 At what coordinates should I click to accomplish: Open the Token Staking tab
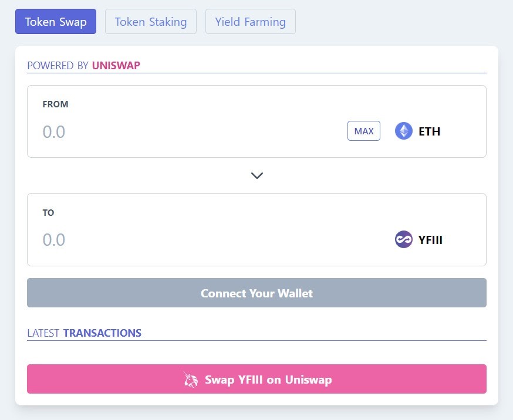click(x=151, y=22)
